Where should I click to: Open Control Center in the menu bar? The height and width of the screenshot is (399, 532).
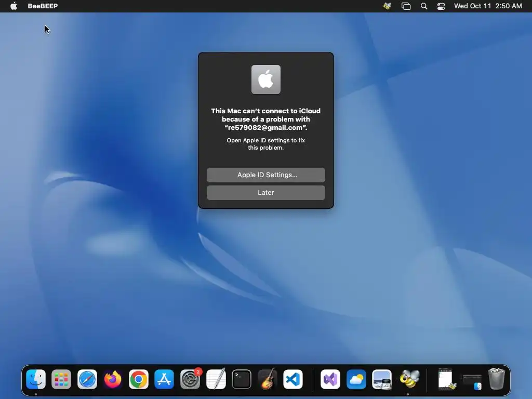[x=441, y=6]
